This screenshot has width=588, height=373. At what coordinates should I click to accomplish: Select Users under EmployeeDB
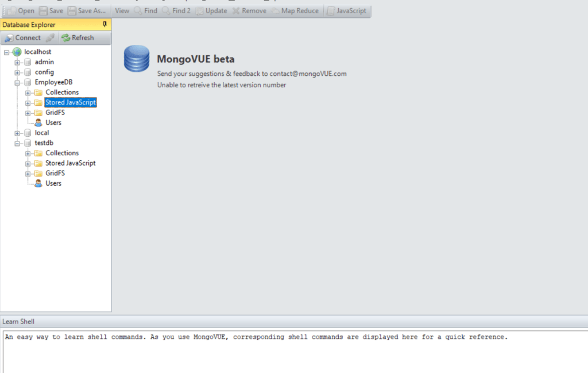tap(53, 122)
